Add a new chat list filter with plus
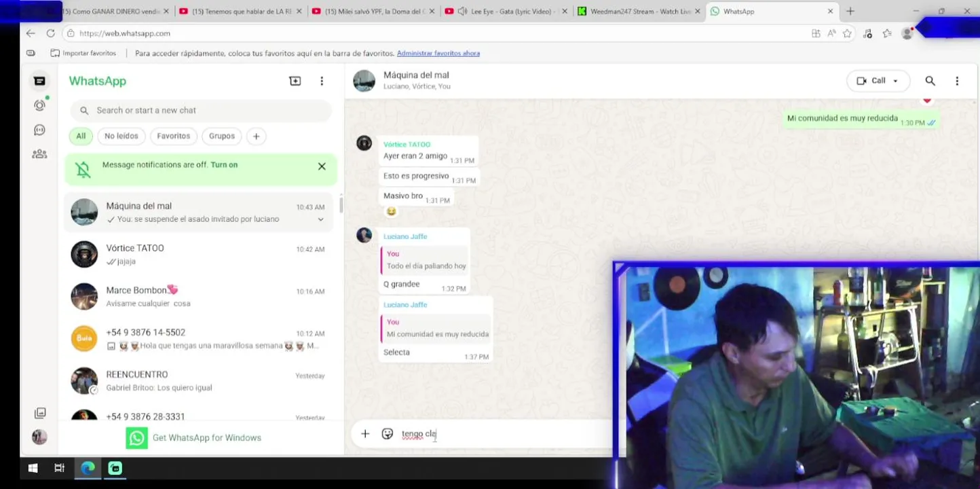Image resolution: width=980 pixels, height=489 pixels. click(x=256, y=136)
